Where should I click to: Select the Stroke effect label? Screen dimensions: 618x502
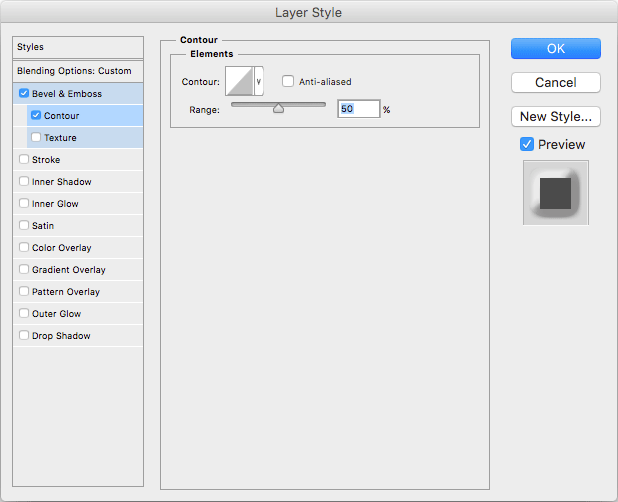[x=46, y=160]
